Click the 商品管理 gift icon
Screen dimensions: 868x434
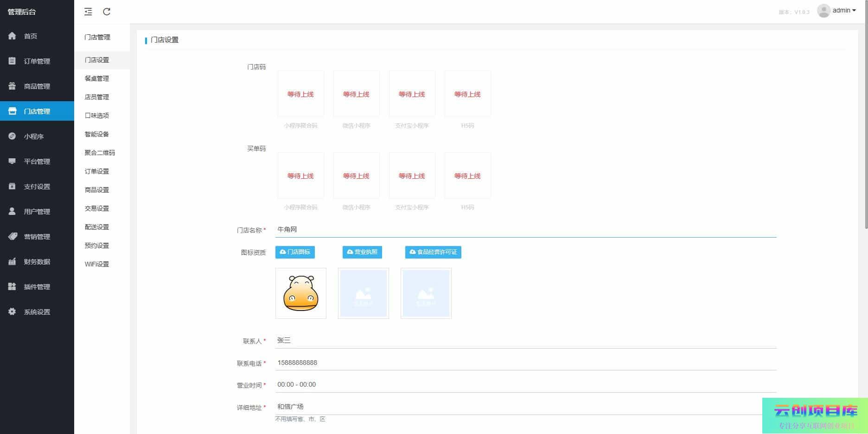pos(12,86)
